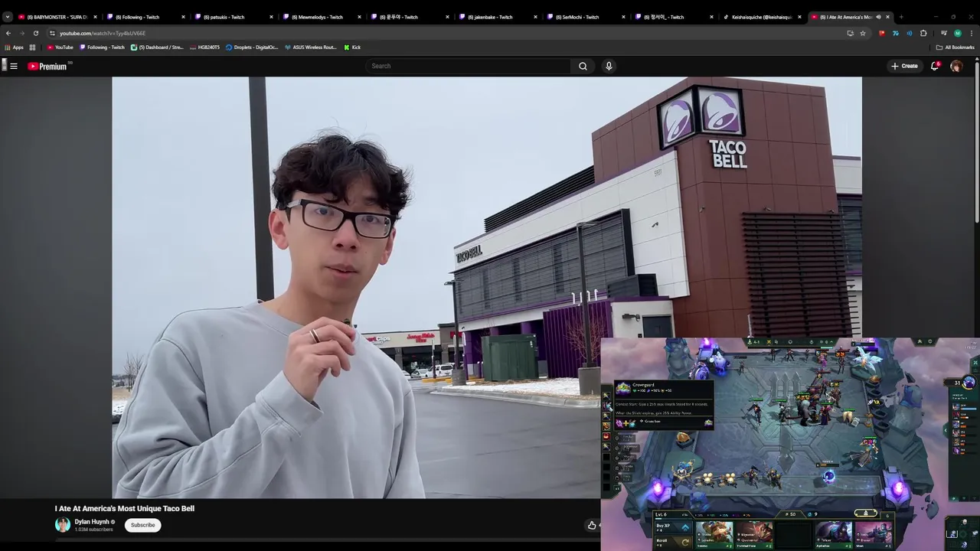Select the Aphelios shop card
Viewport: 980px width, 551px height.
coord(834,534)
